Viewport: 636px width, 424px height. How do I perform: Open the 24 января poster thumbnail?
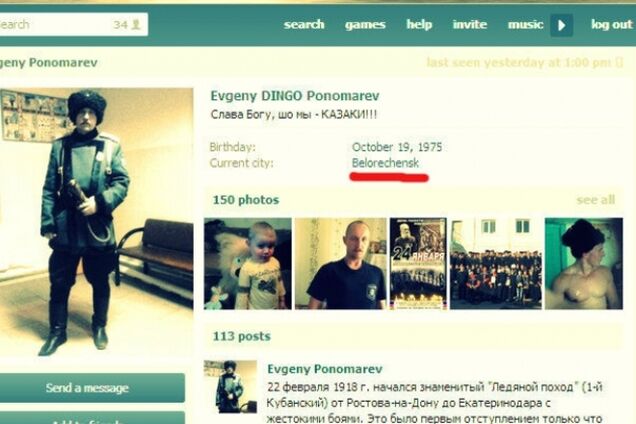(418, 263)
